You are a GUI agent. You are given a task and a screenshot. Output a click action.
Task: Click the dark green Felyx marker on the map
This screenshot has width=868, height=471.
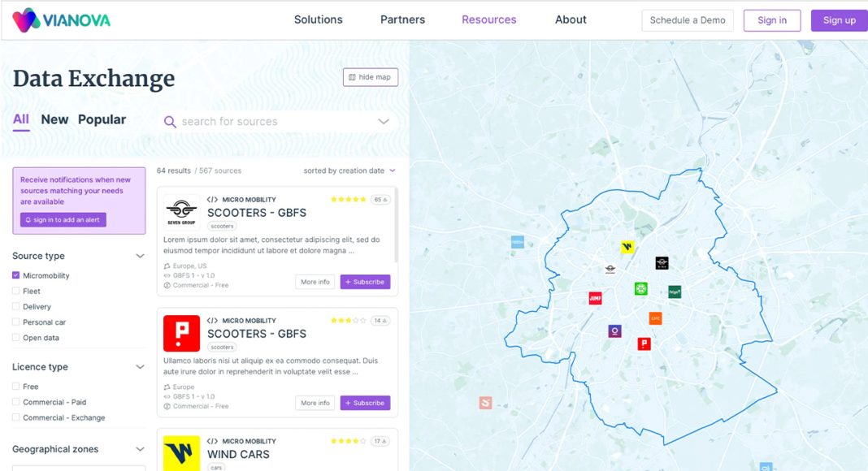pos(675,292)
